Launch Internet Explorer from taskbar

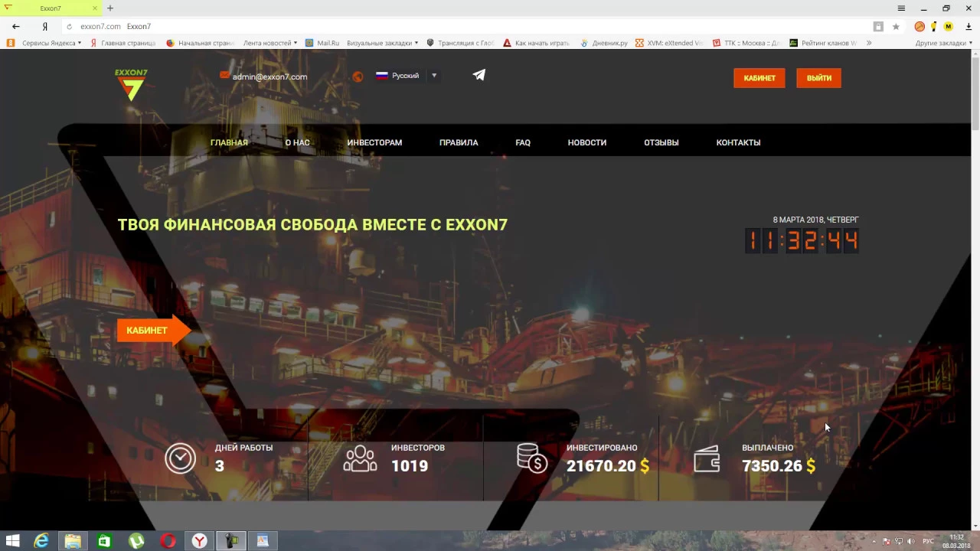point(41,541)
